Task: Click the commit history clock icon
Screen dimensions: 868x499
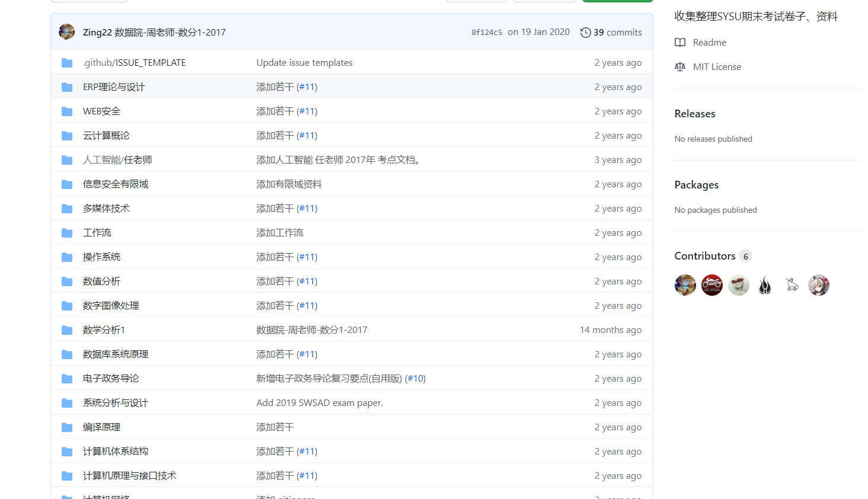Action: (x=586, y=32)
